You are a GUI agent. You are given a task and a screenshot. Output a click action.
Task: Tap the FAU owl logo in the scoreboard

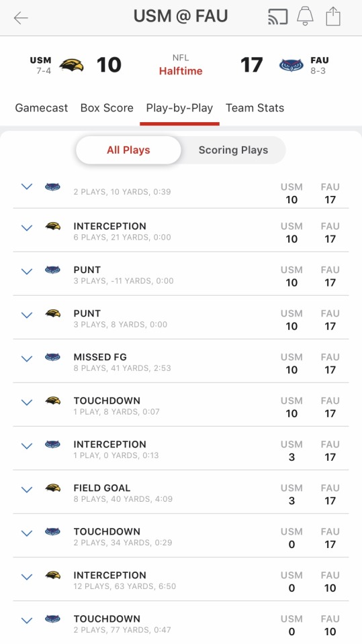(x=291, y=65)
